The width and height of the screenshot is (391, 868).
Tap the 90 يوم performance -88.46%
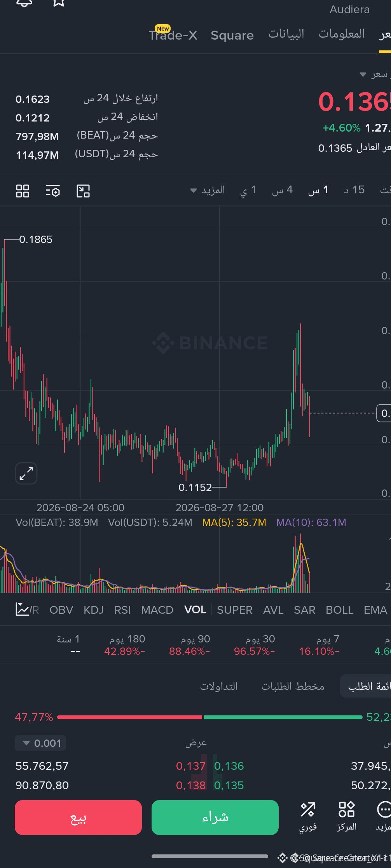[190, 645]
